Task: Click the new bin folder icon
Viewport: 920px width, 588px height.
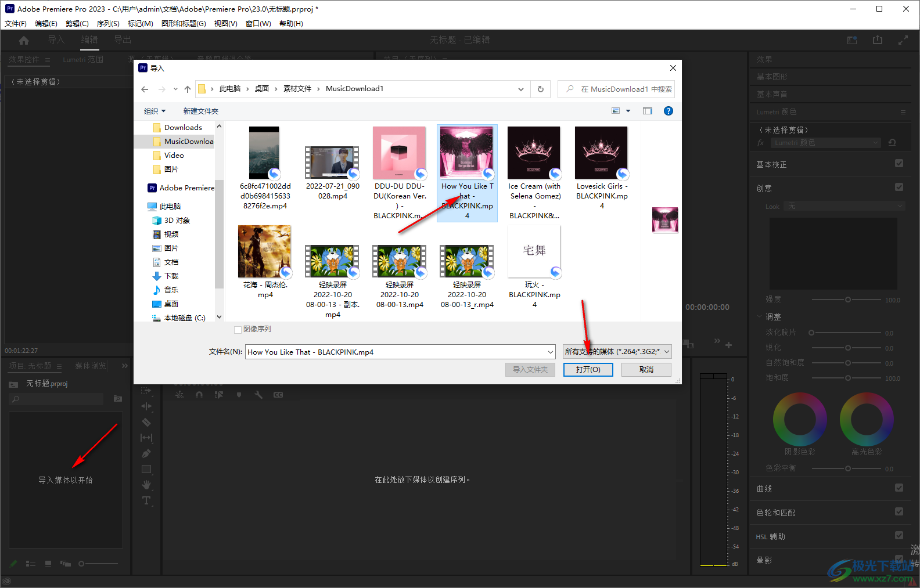Action: pos(118,399)
